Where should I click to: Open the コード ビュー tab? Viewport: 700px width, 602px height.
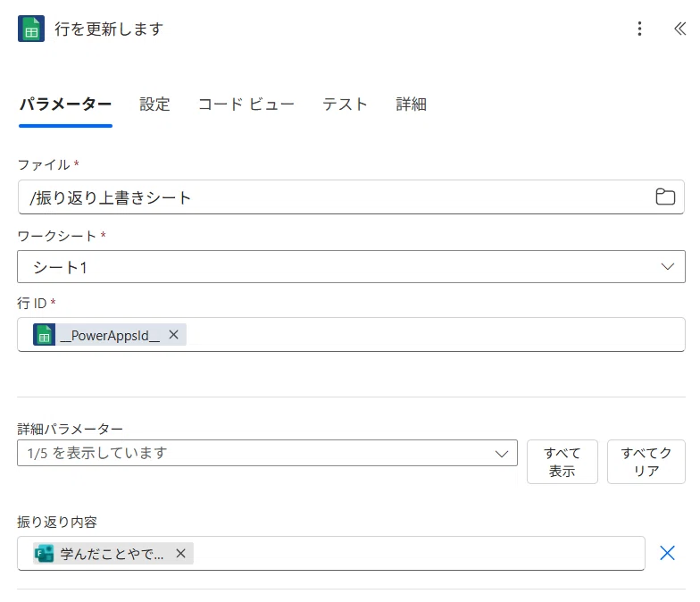point(246,105)
